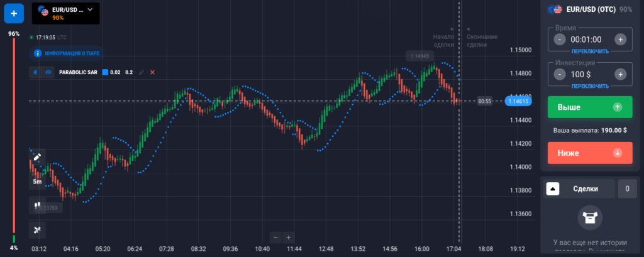Increase the trade time with plus
Viewport: 644px width, 257px height.
pyautogui.click(x=620, y=40)
